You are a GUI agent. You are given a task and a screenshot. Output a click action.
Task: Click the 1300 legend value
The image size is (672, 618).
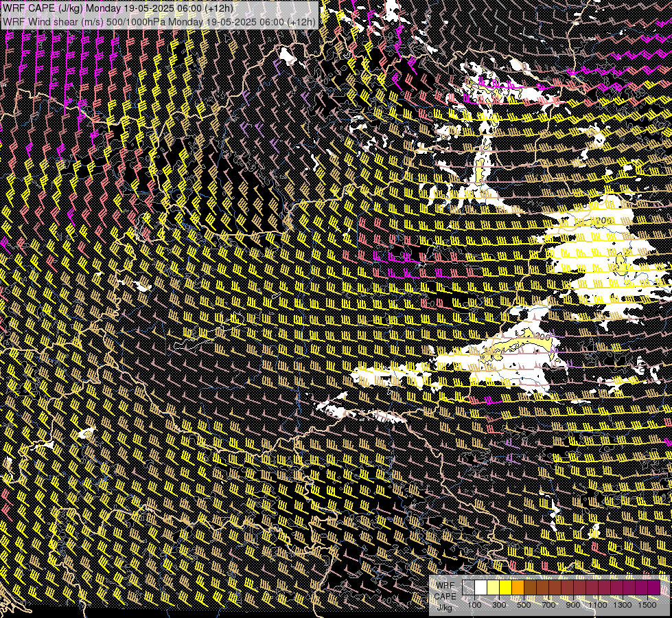(623, 605)
